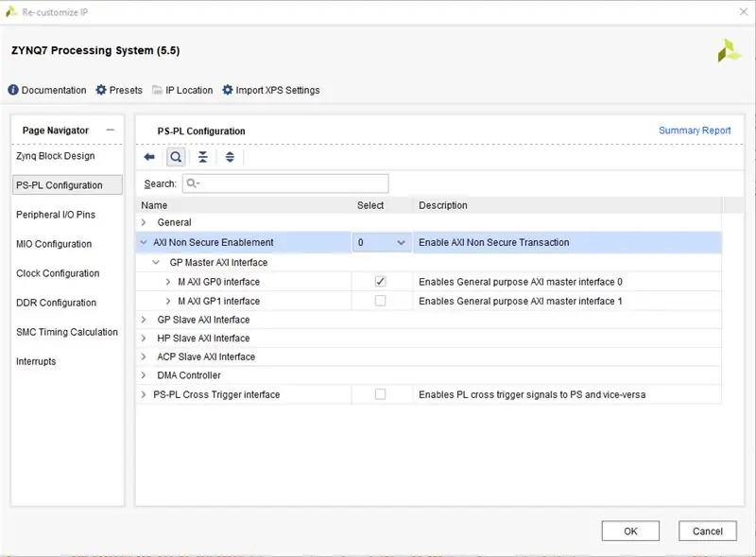This screenshot has height=557, width=756.
Task: Click the Vivado logo beside the heading
Action: click(x=729, y=51)
